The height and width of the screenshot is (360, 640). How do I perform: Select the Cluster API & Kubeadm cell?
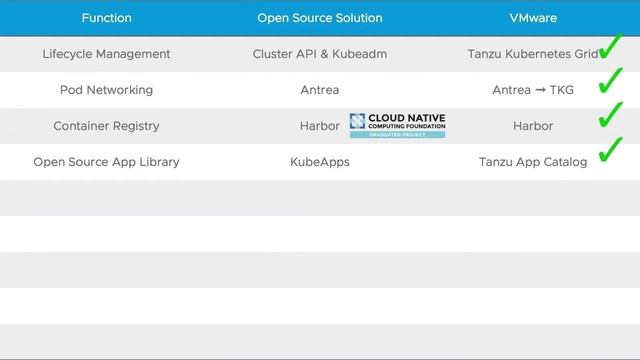pyautogui.click(x=320, y=54)
